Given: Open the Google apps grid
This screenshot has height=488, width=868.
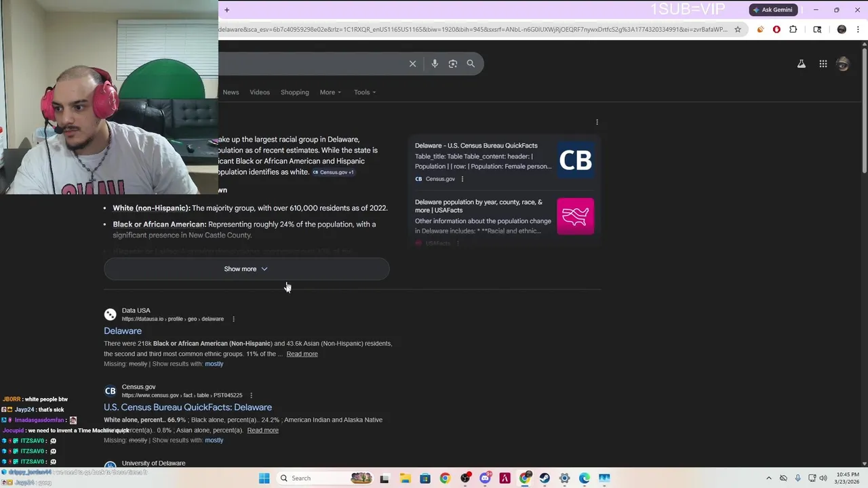Looking at the screenshot, I should tap(823, 64).
